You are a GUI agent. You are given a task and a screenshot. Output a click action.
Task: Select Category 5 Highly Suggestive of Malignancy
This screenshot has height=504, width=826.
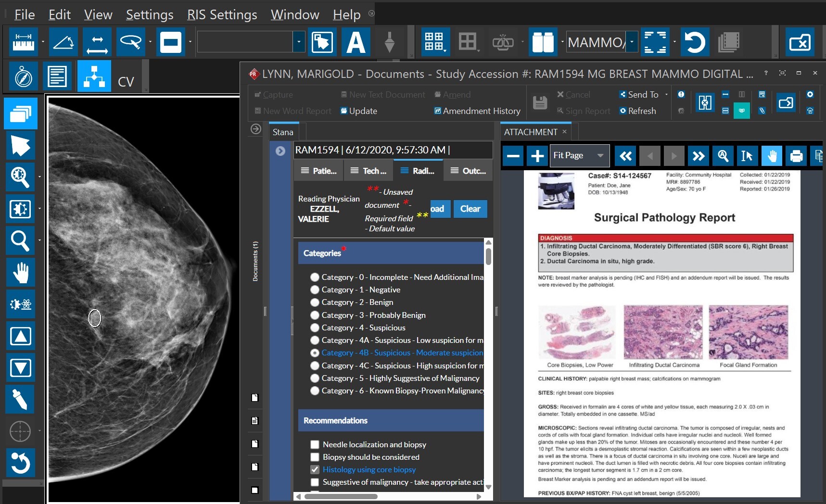point(315,378)
